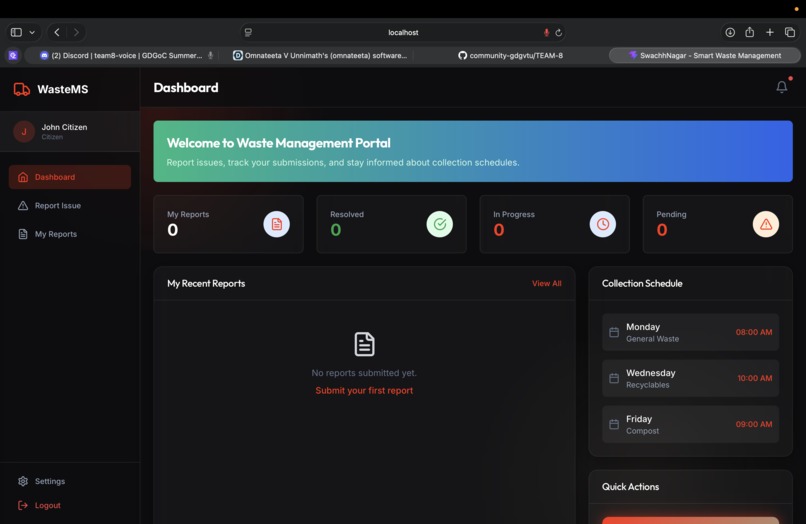Image resolution: width=806 pixels, height=524 pixels.
Task: Click the John Citizen name text
Action: click(x=64, y=127)
